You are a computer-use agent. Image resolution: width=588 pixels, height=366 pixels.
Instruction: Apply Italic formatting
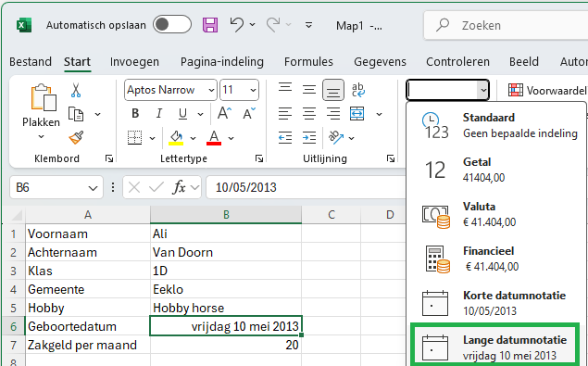159,113
